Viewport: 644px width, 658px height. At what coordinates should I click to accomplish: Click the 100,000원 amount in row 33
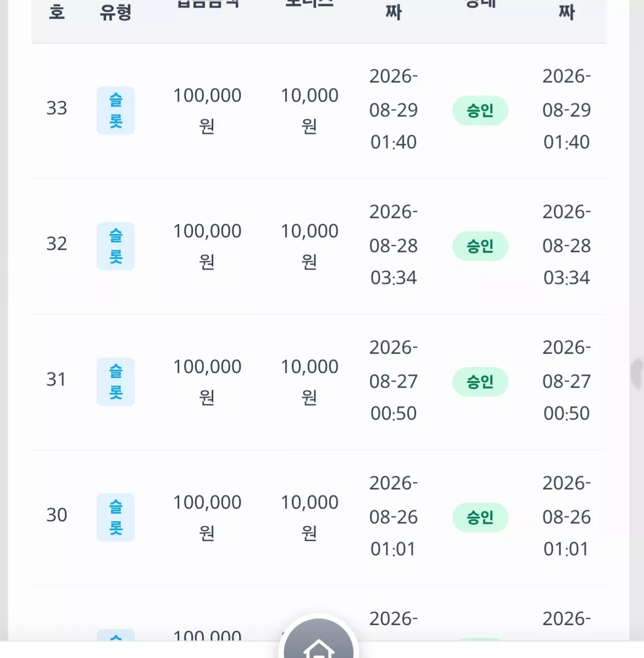[x=207, y=110]
